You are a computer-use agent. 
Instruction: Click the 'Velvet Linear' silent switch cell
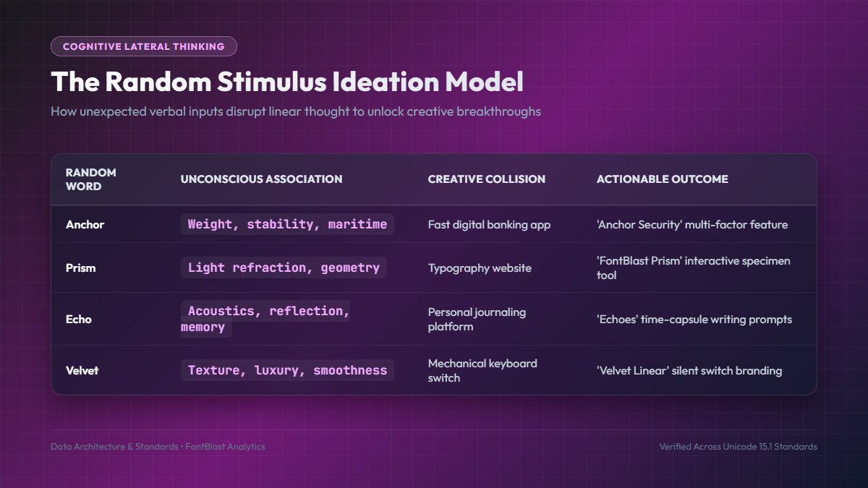689,371
